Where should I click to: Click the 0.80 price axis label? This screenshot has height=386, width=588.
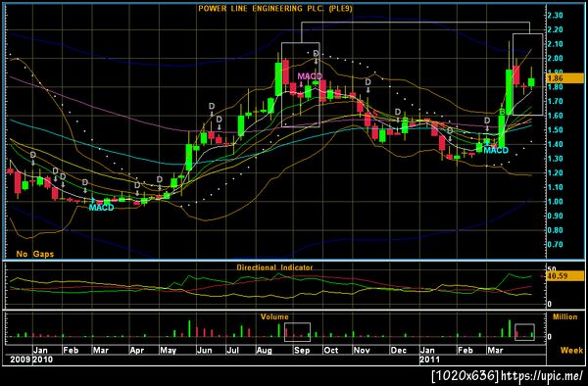pyautogui.click(x=555, y=230)
